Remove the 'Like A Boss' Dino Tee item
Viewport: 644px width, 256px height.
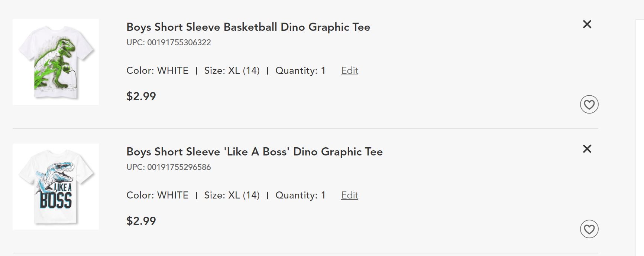click(587, 149)
